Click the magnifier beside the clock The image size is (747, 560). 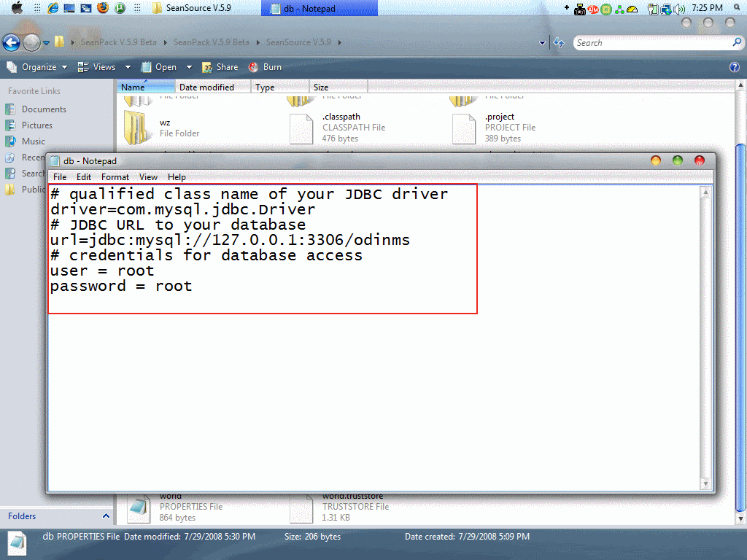click(737, 7)
